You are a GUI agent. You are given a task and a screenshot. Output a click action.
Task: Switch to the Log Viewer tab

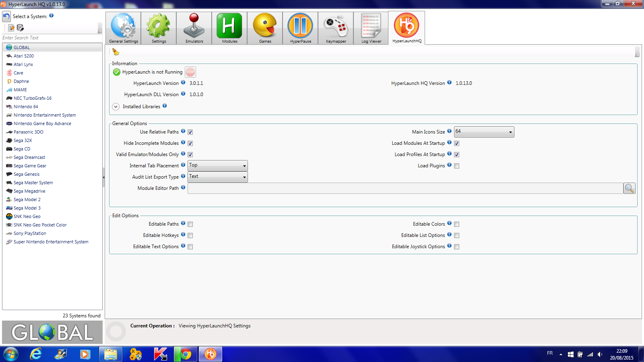click(x=371, y=28)
